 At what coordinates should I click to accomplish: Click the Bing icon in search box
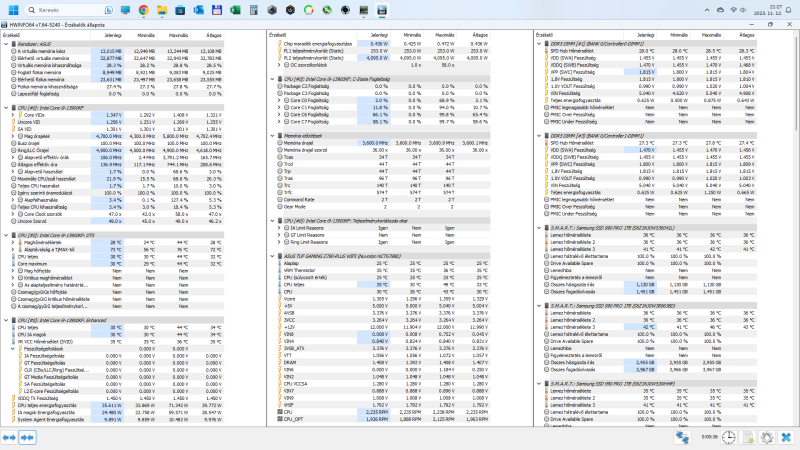point(108,10)
